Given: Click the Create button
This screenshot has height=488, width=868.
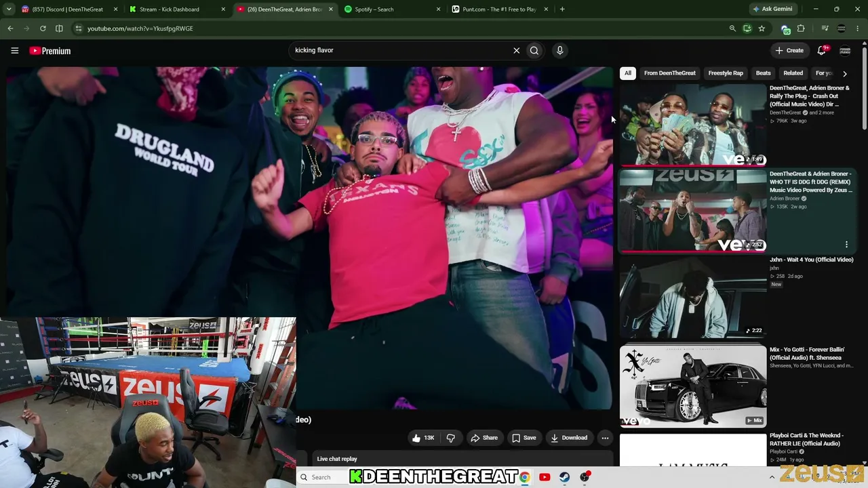Looking at the screenshot, I should [790, 50].
